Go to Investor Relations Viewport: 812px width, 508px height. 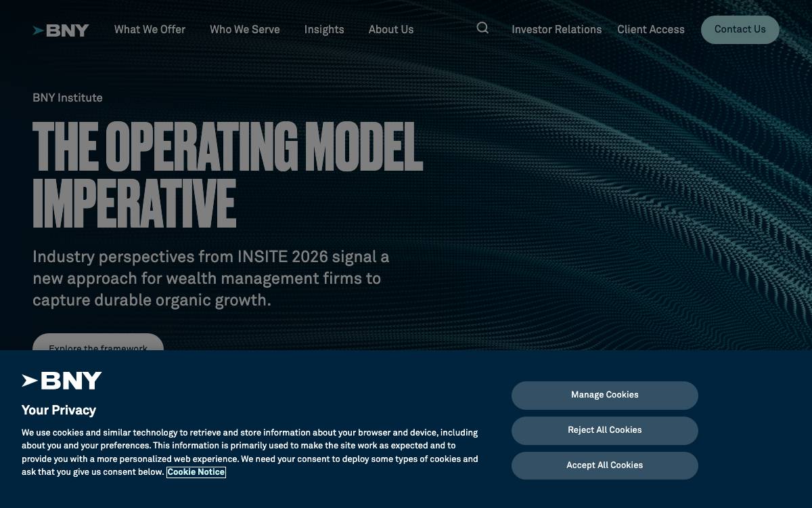(557, 30)
